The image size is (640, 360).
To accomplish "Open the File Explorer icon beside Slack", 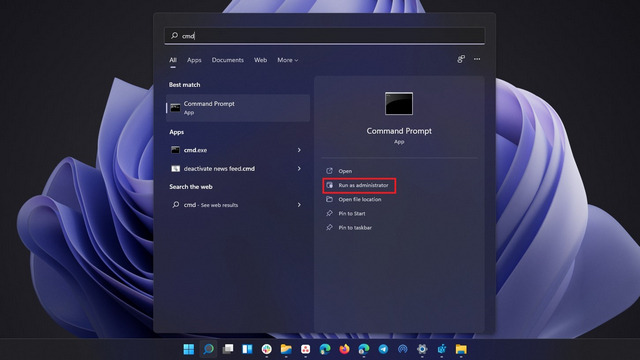I will pyautogui.click(x=286, y=349).
